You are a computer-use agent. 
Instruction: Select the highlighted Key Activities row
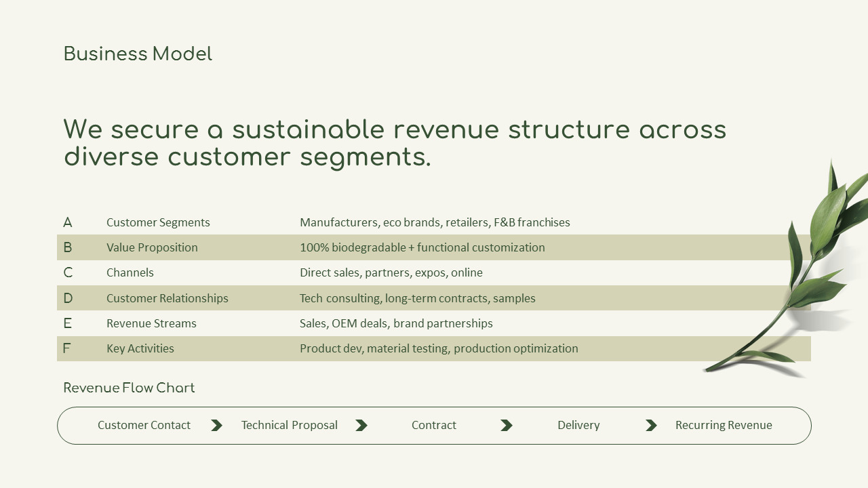(434, 348)
